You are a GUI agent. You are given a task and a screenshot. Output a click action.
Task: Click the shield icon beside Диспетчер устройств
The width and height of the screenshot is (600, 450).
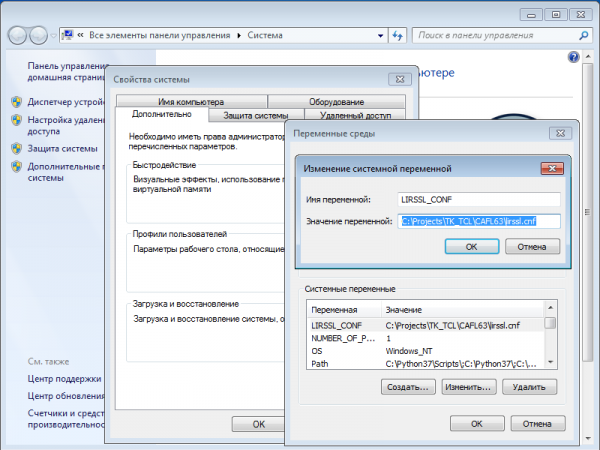pos(17,102)
